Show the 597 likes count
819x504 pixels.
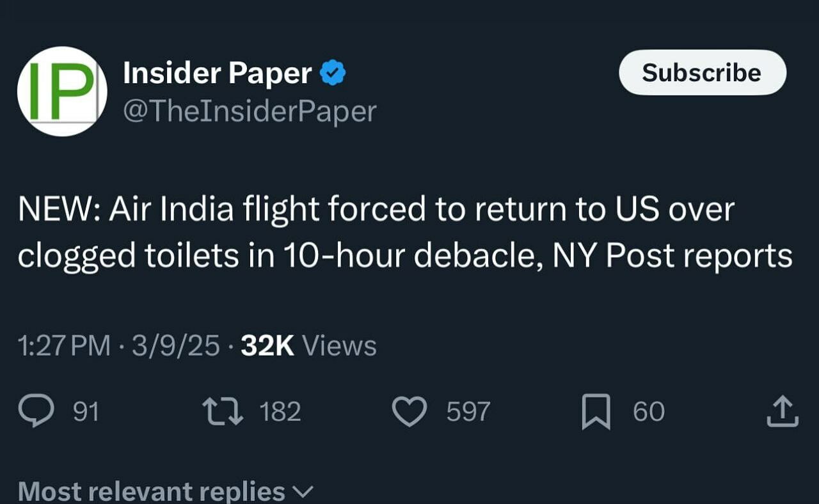click(468, 412)
